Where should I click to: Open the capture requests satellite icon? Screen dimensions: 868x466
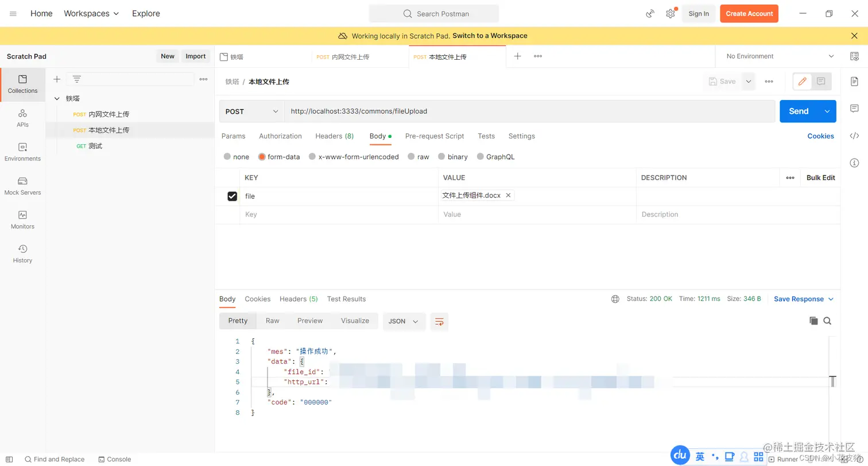(650, 13)
